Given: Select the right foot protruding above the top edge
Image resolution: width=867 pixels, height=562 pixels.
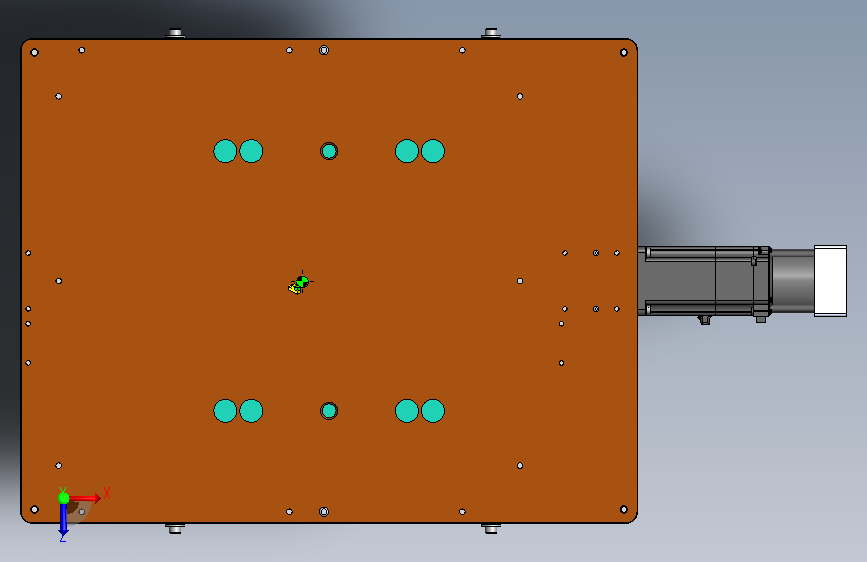Looking at the screenshot, I should pyautogui.click(x=491, y=33).
